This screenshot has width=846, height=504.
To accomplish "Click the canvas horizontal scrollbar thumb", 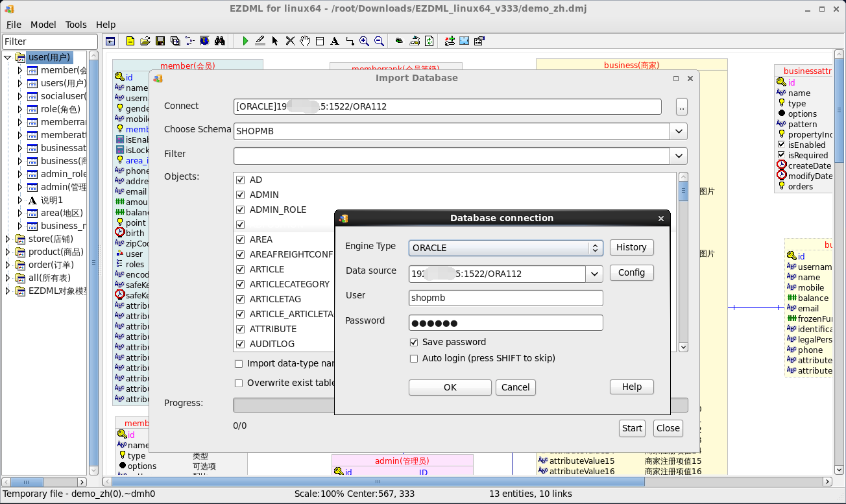I will 378,482.
